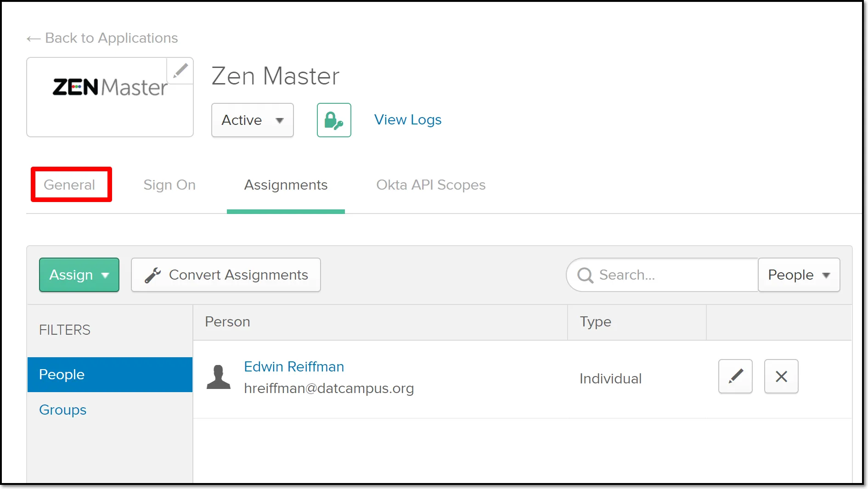868x489 pixels.
Task: Click the Zen Master application title
Action: point(276,76)
